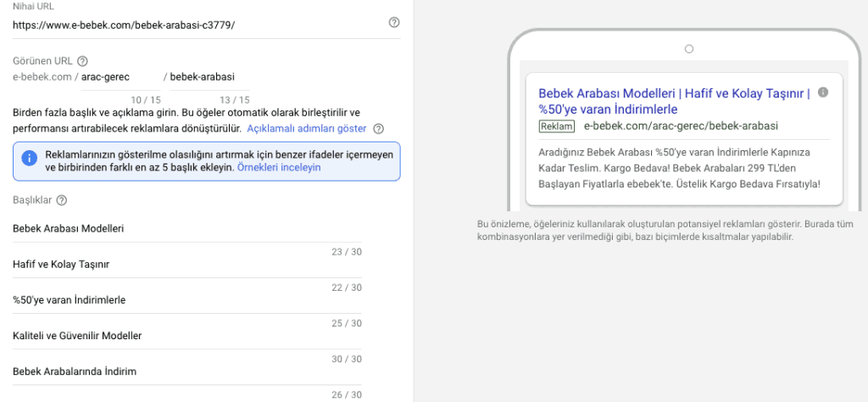
Task: Click blue info icon in notification banner
Action: (30, 159)
